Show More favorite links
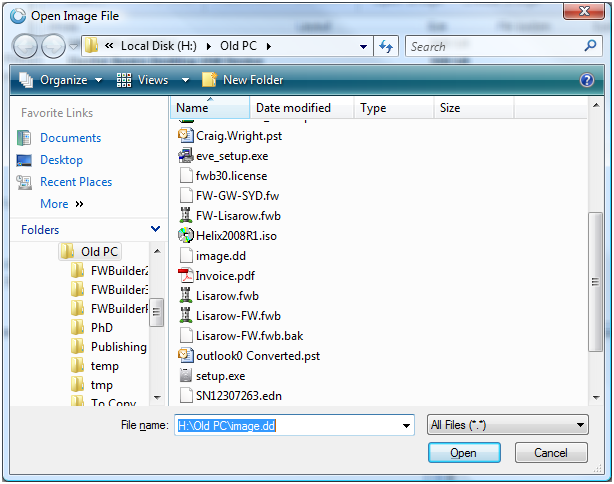Screen dimensions: 614x484 (x=62, y=204)
